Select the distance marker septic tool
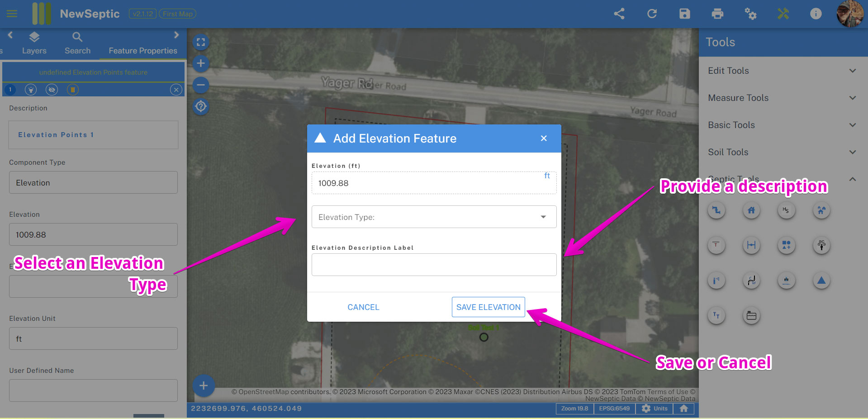868x419 pixels. [751, 245]
